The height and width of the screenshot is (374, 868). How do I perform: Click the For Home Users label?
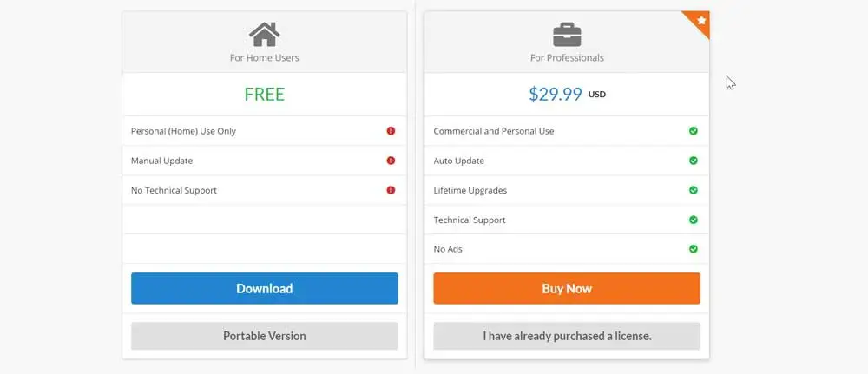tap(264, 58)
